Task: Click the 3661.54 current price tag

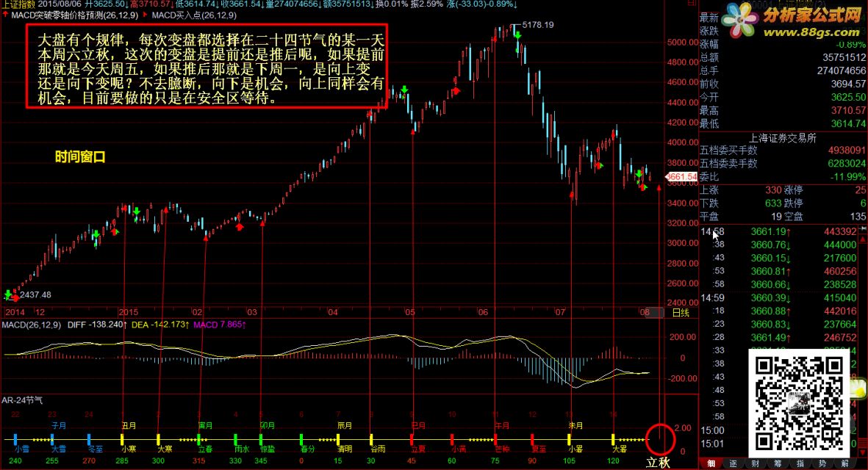Action: [681, 177]
